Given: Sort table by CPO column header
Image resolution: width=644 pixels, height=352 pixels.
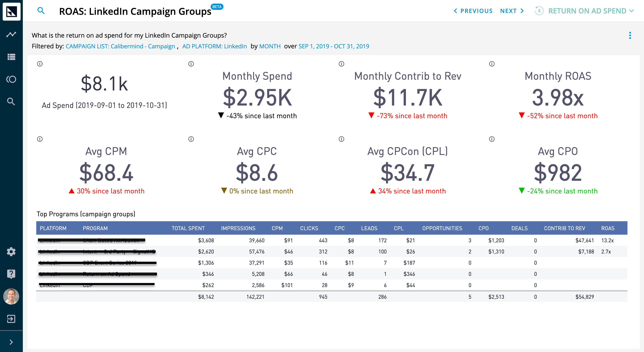Looking at the screenshot, I should point(483,228).
